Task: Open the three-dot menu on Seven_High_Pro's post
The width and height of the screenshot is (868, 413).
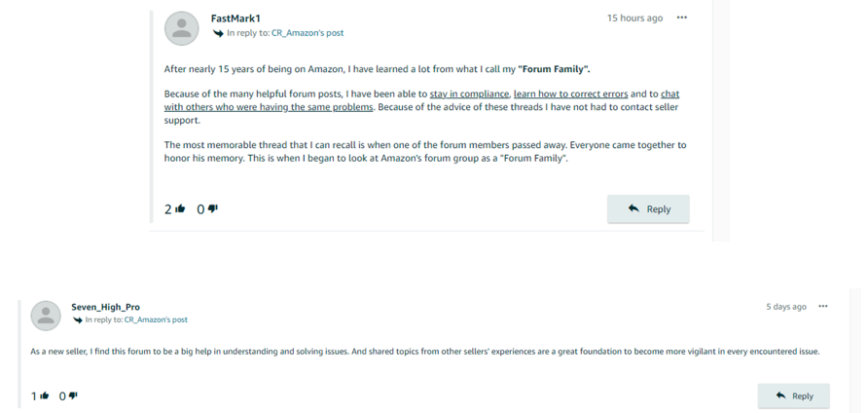Action: click(x=823, y=307)
